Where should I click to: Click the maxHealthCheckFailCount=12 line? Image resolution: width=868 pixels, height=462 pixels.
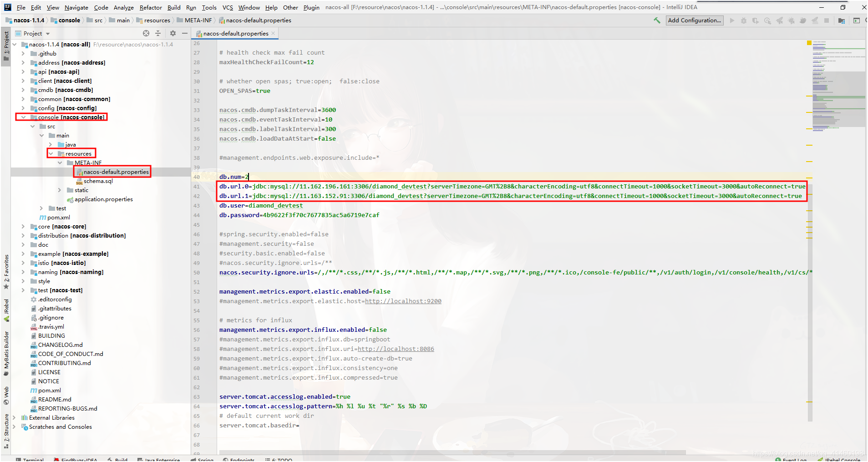(x=266, y=62)
